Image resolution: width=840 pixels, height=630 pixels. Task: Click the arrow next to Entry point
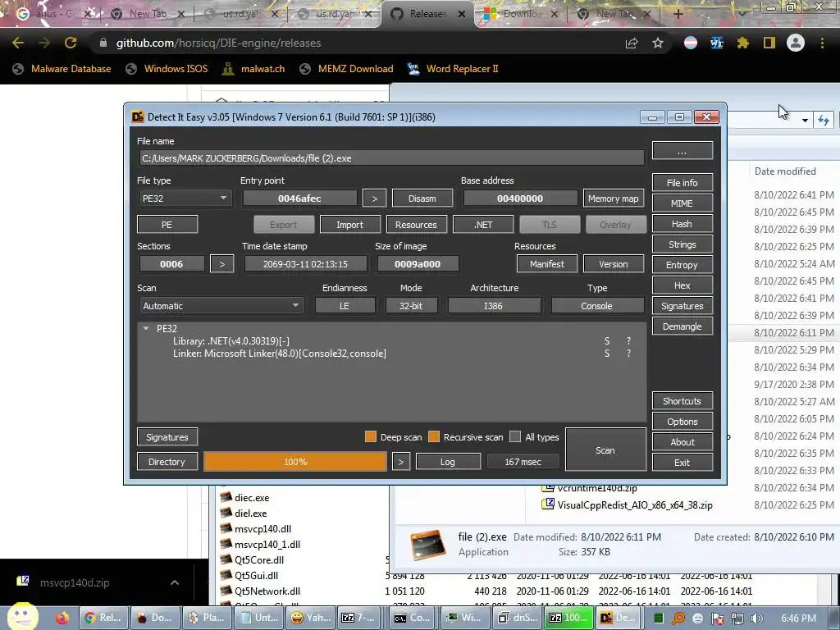tap(374, 199)
